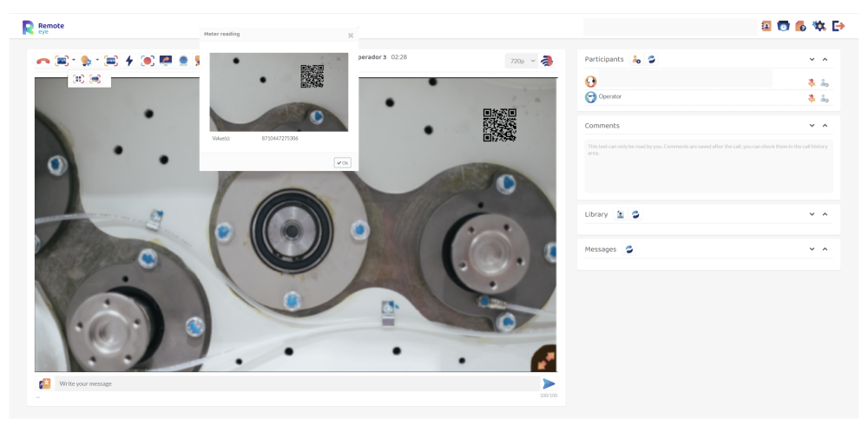Image resolution: width=868 pixels, height=432 pixels.
Task: Click user control icon for Operator
Action: tap(825, 99)
